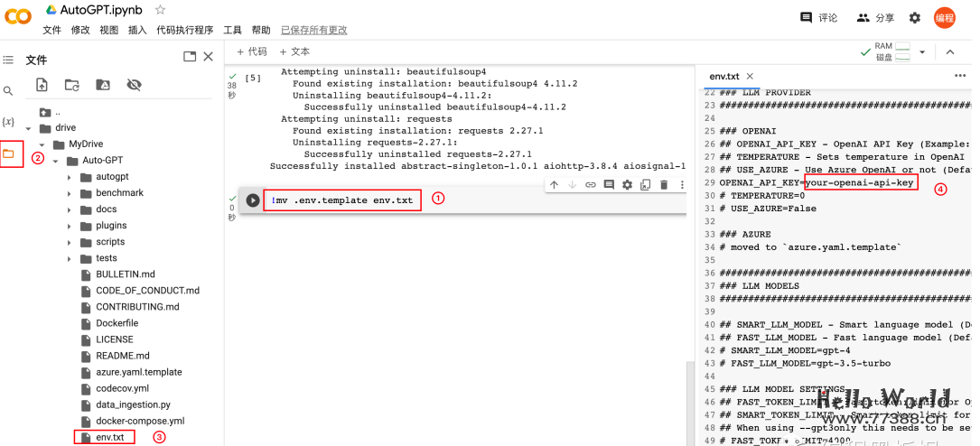The height and width of the screenshot is (446, 980).
Task: Add a new code cell with + 代码
Action: point(251,51)
